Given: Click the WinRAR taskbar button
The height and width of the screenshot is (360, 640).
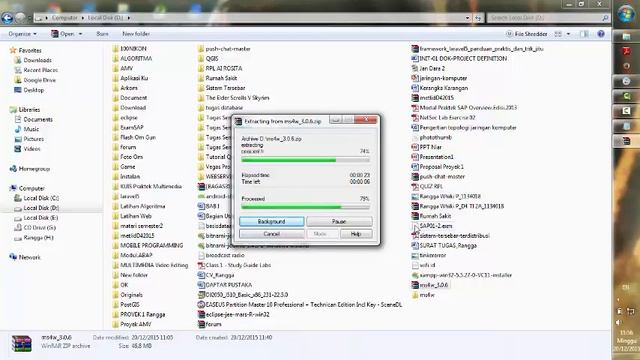Looking at the screenshot, I should pos(626,141).
